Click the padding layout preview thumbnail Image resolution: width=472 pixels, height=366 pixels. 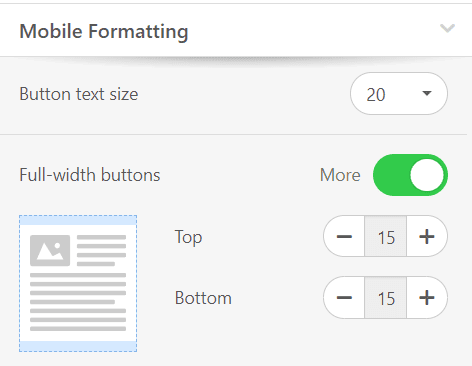coord(78,283)
